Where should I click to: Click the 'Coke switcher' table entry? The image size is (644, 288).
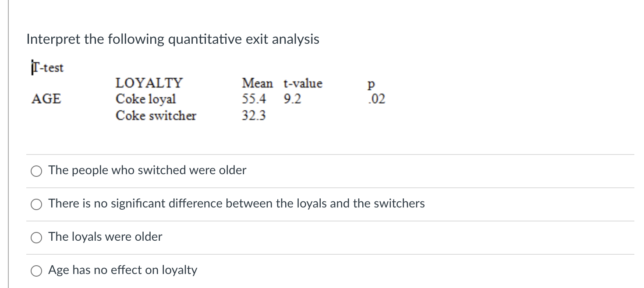(156, 116)
